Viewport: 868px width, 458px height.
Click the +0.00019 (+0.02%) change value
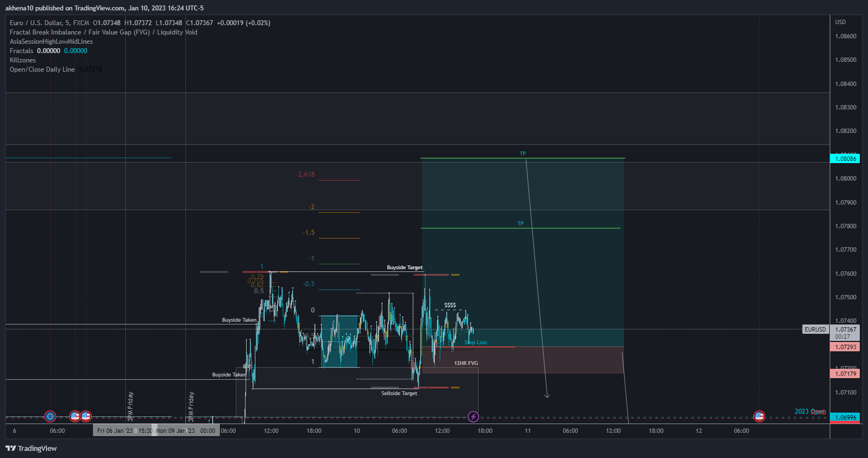coord(243,23)
